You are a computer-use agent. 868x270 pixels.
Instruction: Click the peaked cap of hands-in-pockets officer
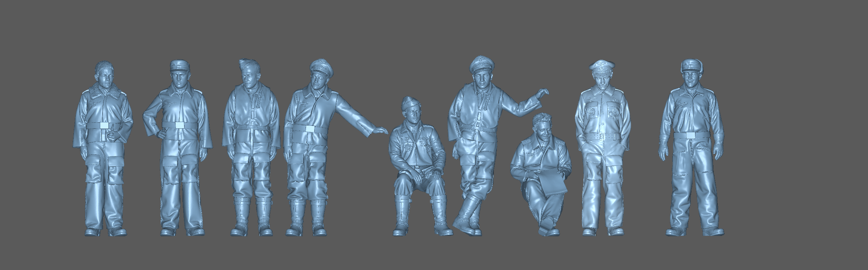click(x=602, y=67)
